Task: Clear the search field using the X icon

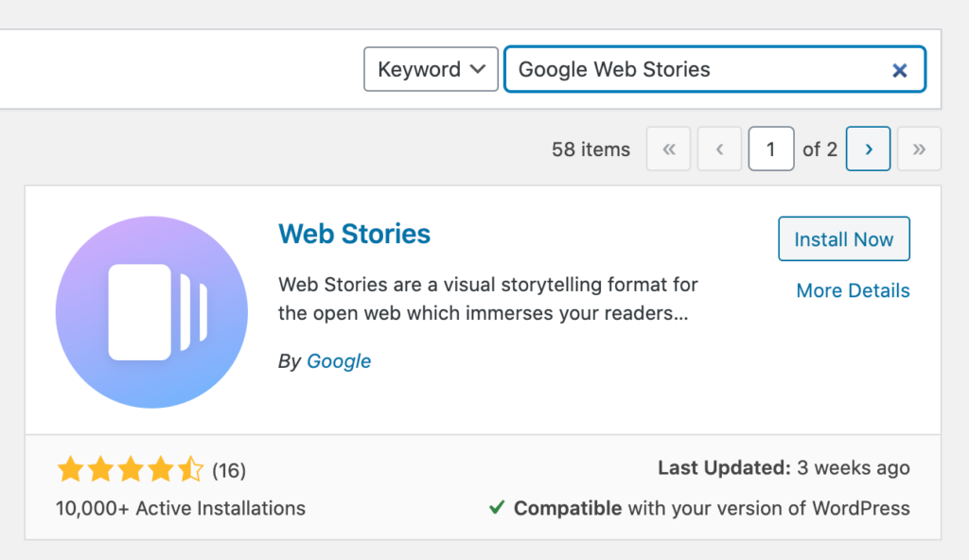Action: [900, 69]
